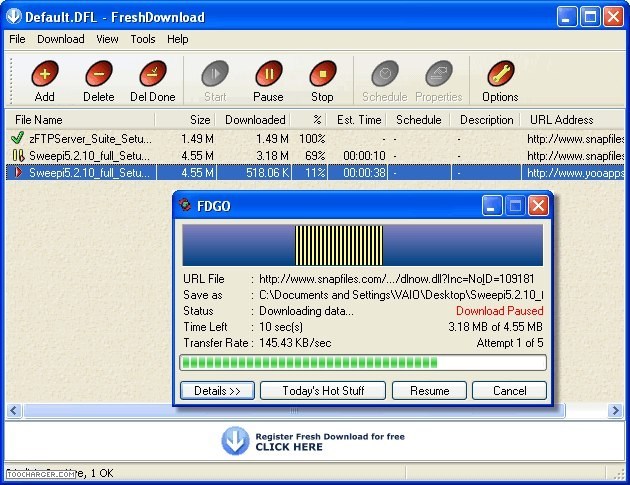Open the View menu
The width and height of the screenshot is (630, 485).
tap(107, 39)
